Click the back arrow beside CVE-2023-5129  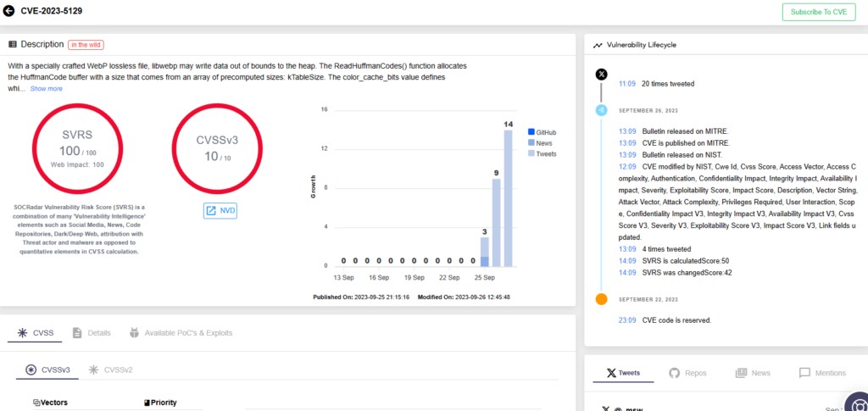(9, 12)
